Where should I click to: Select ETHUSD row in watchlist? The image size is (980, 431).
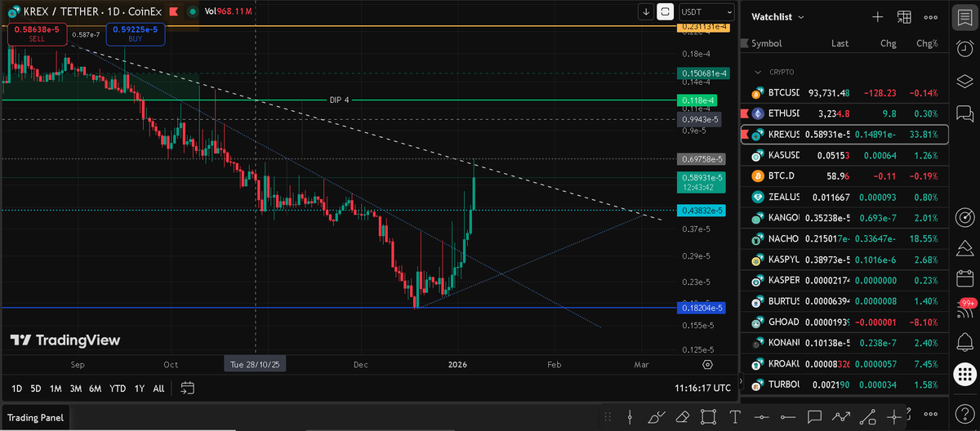pyautogui.click(x=844, y=113)
